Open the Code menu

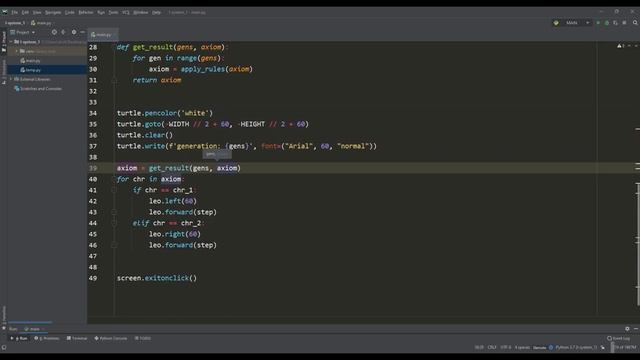point(70,12)
